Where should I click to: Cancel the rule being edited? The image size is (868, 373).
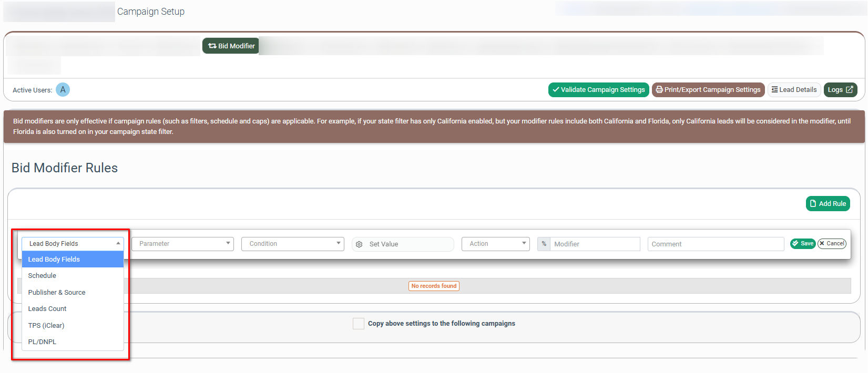(831, 244)
